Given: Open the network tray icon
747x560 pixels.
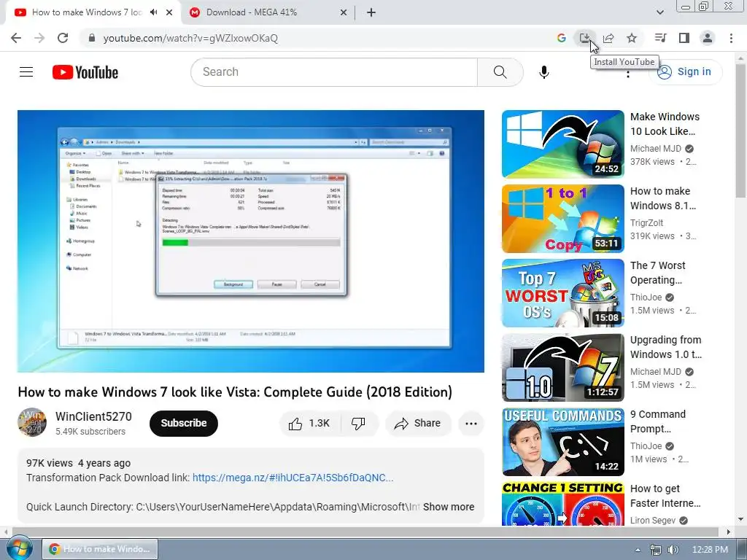Looking at the screenshot, I should click(656, 550).
